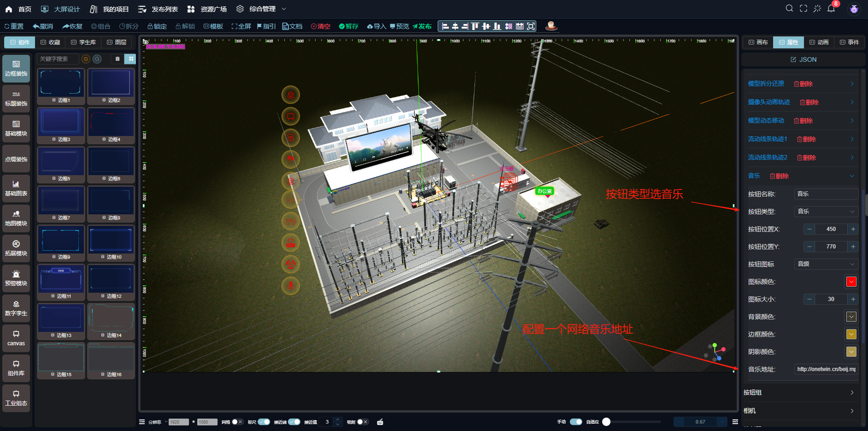Click 删除 next to 模型拆分还原
This screenshot has height=431, width=868.
(803, 84)
